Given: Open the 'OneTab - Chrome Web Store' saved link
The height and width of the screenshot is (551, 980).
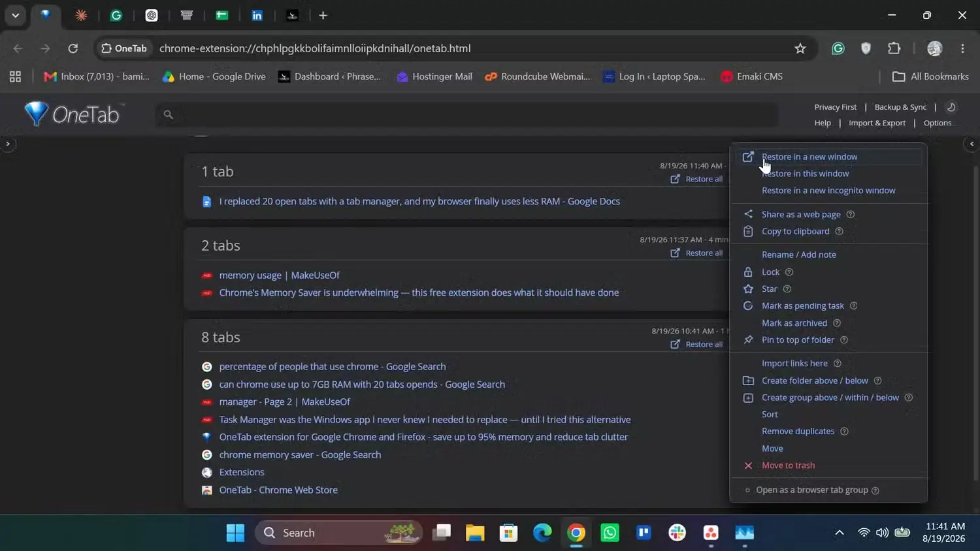Looking at the screenshot, I should click(278, 490).
